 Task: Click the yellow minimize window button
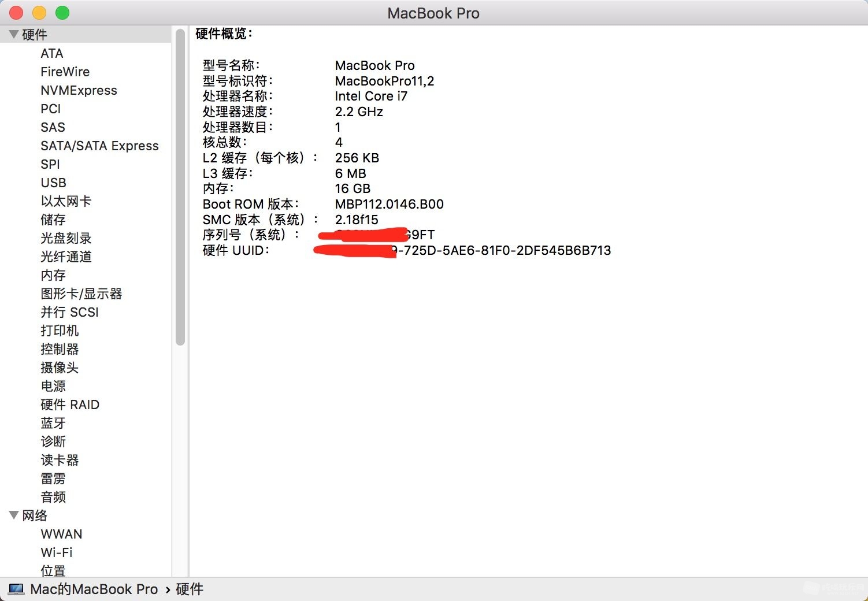point(39,13)
